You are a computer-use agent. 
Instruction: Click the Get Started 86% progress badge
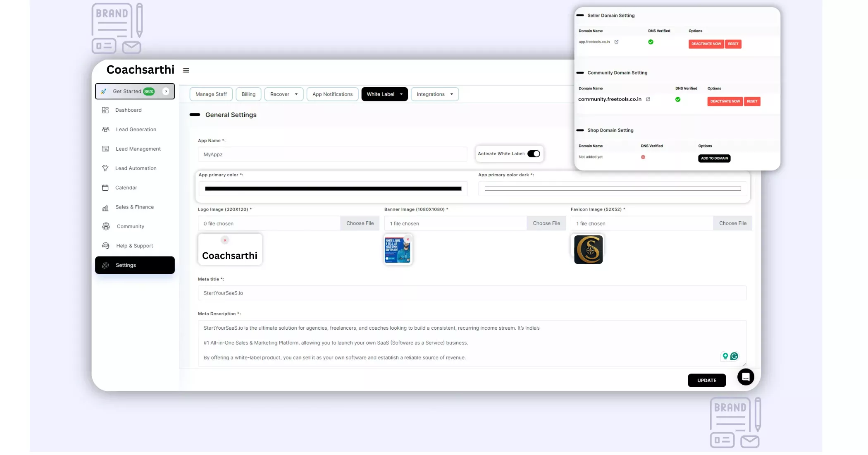coord(149,91)
